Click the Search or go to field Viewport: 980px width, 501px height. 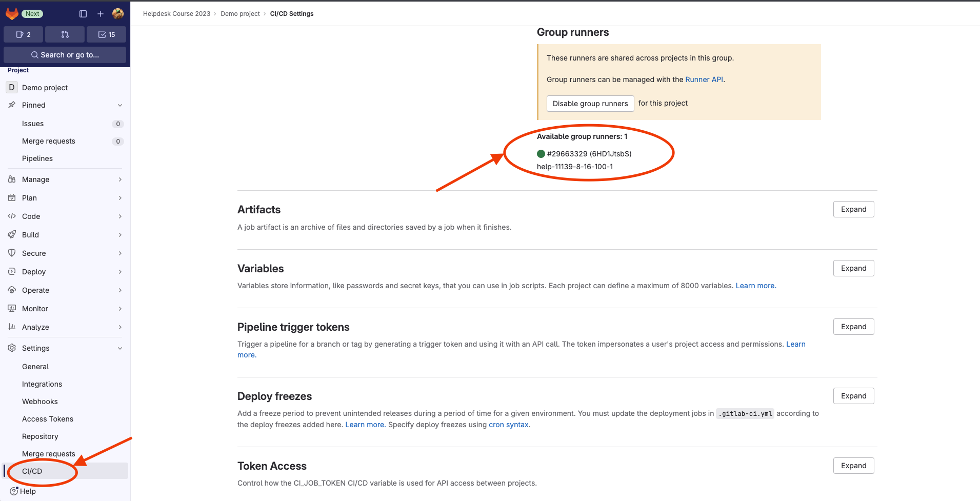coord(65,55)
